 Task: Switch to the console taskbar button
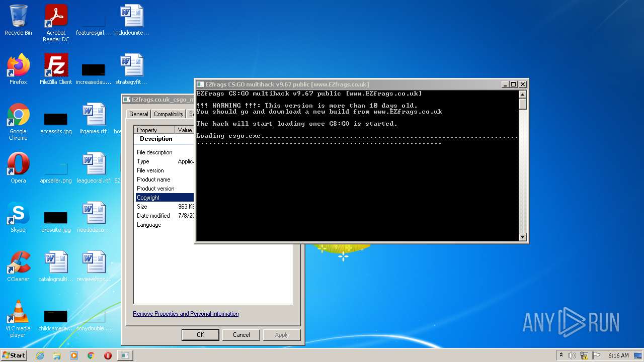[125, 355]
